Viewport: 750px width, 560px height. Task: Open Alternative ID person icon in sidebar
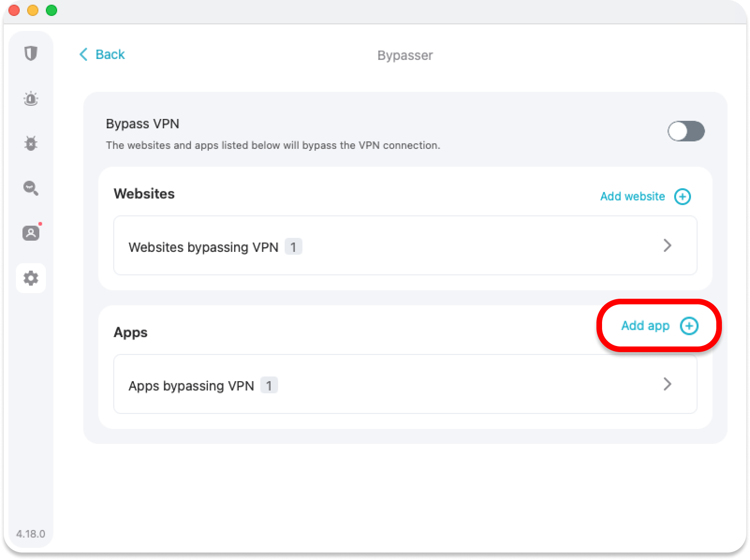click(31, 233)
